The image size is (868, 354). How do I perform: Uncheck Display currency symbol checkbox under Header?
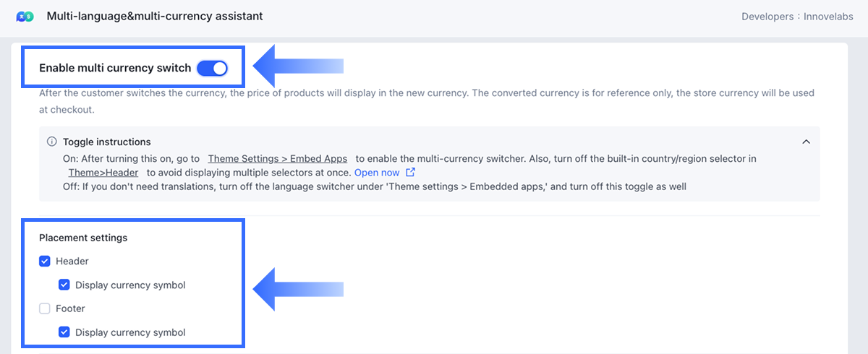[64, 285]
